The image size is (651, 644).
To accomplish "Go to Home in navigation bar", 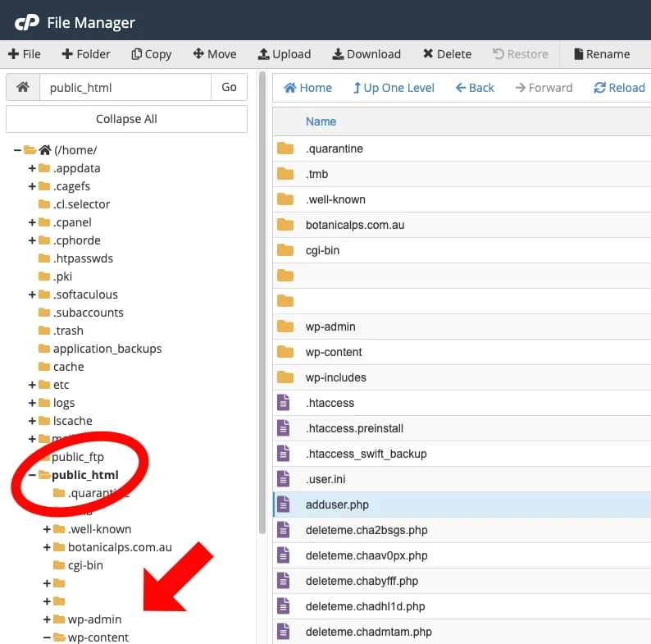I will (307, 88).
